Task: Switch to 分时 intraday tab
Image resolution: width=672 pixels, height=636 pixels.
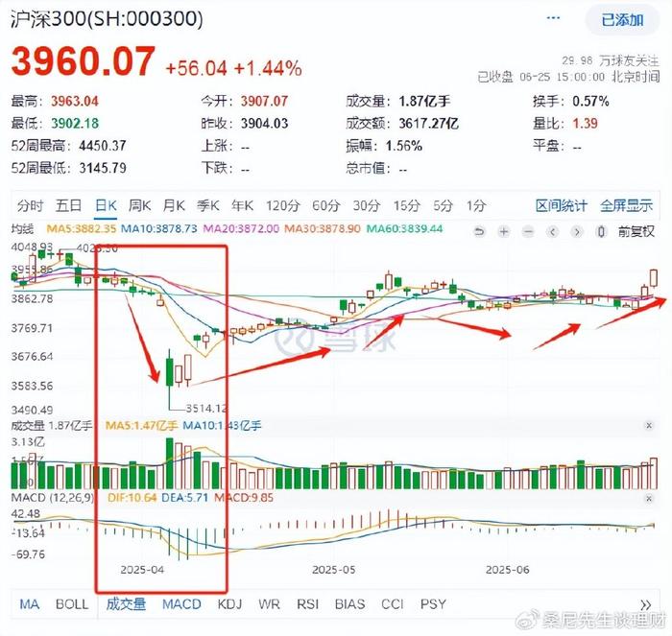Action: pyautogui.click(x=30, y=205)
